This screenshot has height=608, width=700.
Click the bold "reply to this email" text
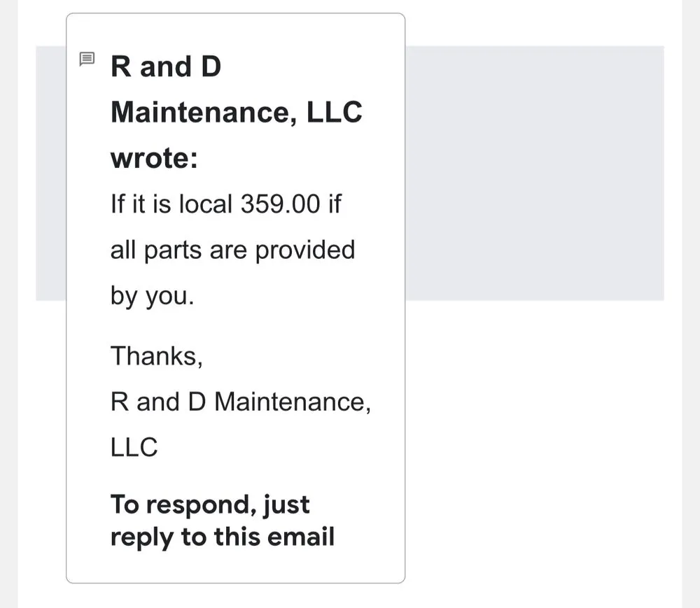click(x=222, y=537)
